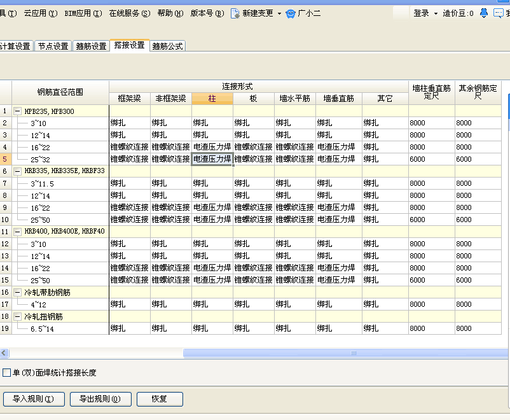
Task: Click the 墙柱垂直筋定尺 column header
Action: (431, 92)
